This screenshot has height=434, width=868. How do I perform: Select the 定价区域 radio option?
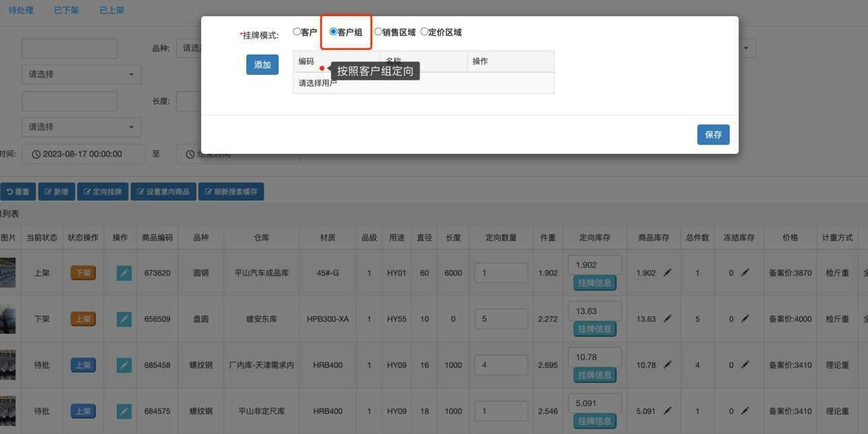424,32
